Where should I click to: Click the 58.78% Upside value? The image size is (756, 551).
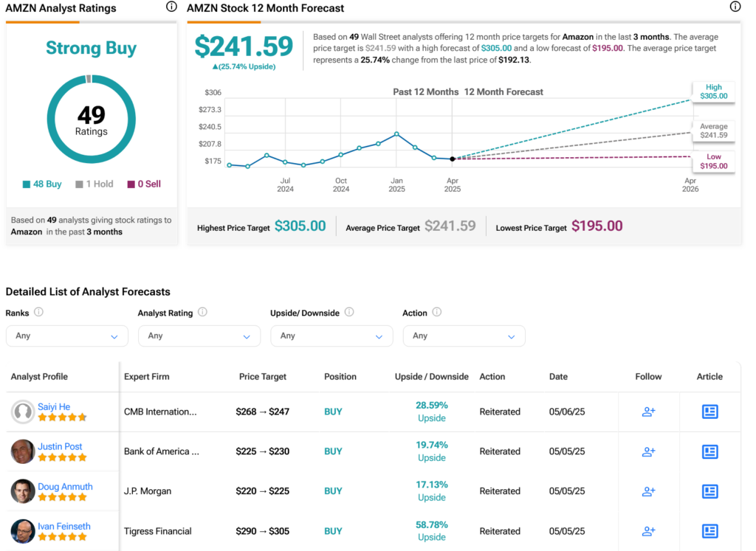click(431, 531)
